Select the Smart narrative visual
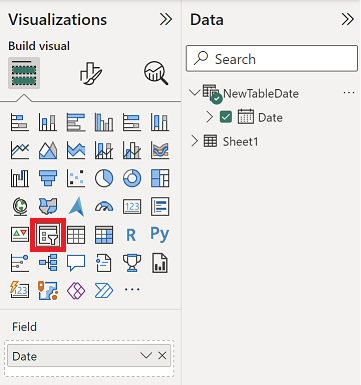The width and height of the screenshot is (361, 385). [x=104, y=263]
